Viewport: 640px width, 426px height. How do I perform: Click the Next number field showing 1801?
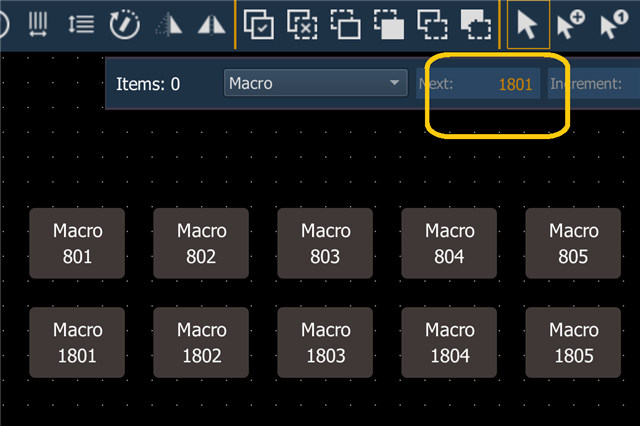click(478, 84)
